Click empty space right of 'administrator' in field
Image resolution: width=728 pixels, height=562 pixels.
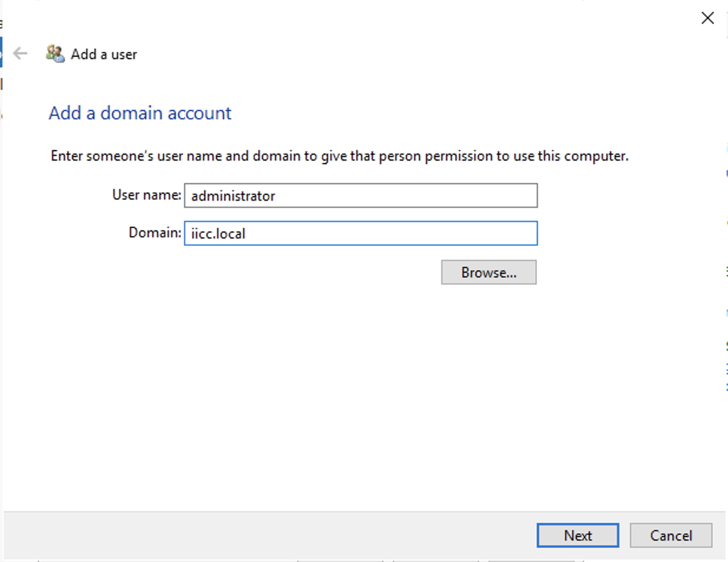click(413, 195)
